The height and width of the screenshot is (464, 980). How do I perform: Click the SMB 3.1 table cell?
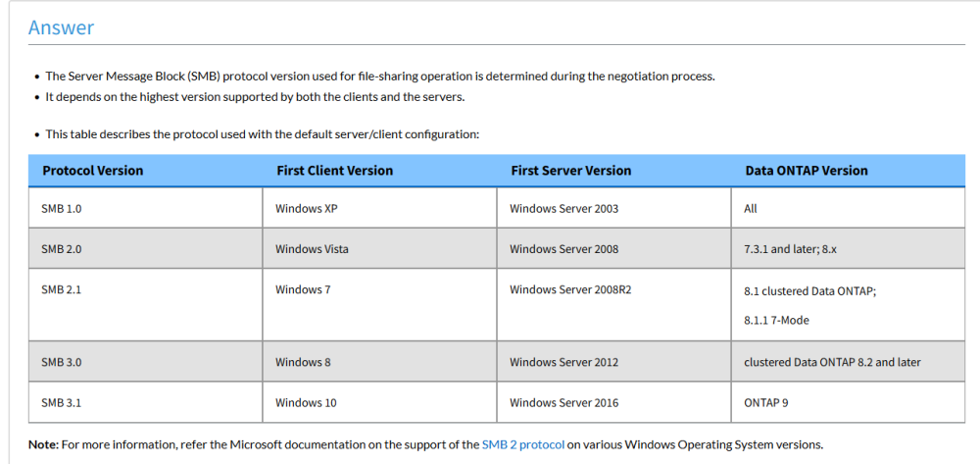click(x=145, y=403)
